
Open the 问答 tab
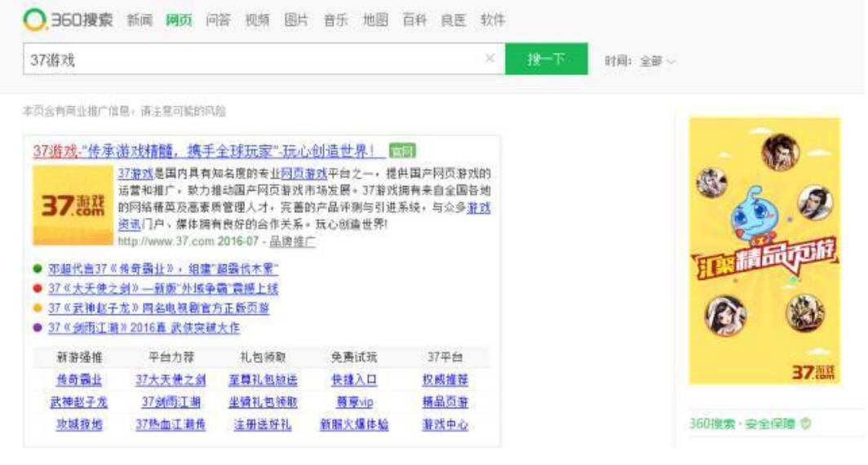click(218, 20)
